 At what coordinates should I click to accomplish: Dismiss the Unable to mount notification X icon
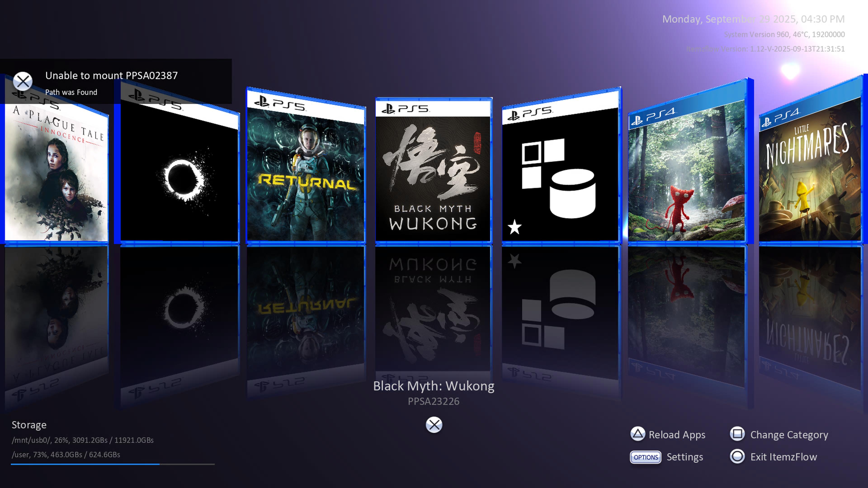tap(23, 81)
